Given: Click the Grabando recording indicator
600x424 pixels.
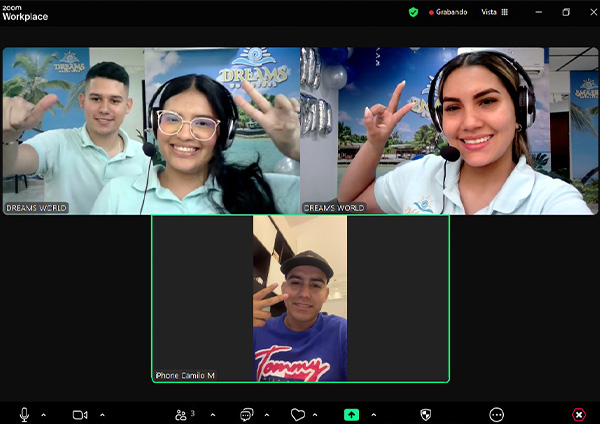Looking at the screenshot, I should (x=451, y=12).
